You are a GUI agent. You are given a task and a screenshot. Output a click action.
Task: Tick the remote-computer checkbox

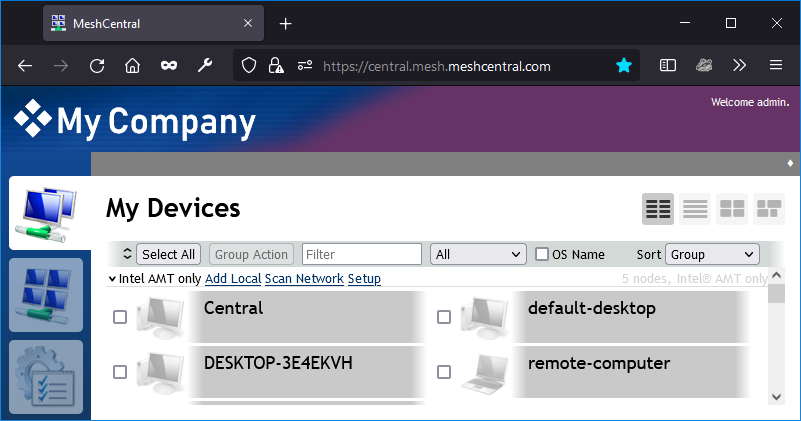[444, 371]
